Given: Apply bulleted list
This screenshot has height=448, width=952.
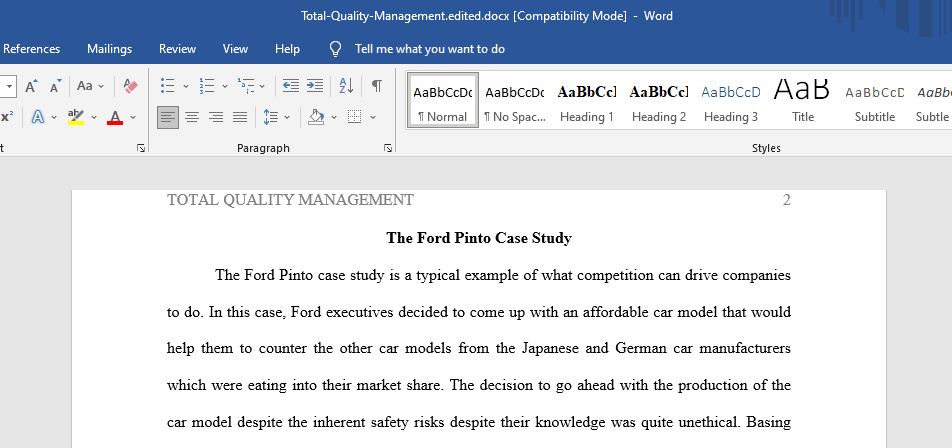Looking at the screenshot, I should point(168,86).
